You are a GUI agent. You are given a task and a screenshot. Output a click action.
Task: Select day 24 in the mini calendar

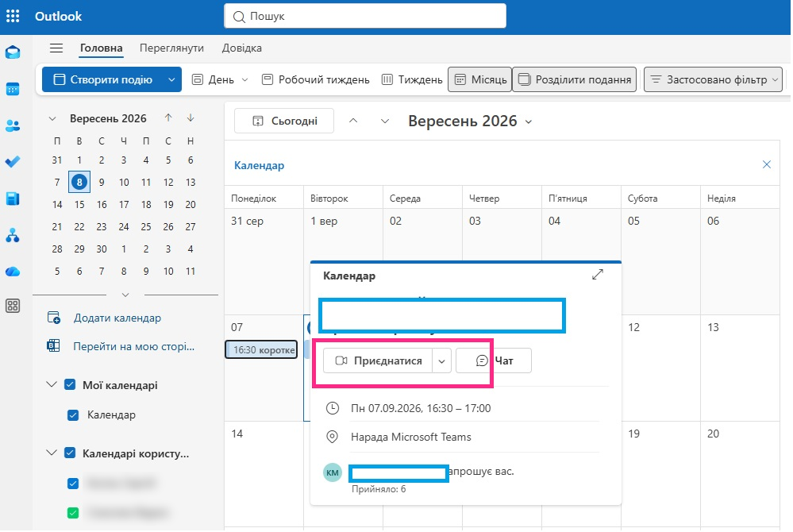(x=124, y=226)
